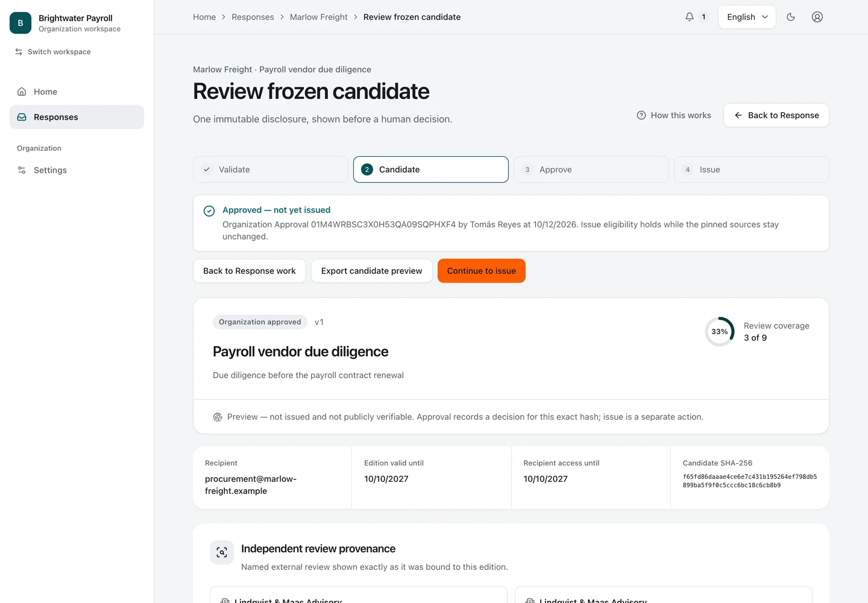
Task: Click Export candidate preview button
Action: (372, 271)
